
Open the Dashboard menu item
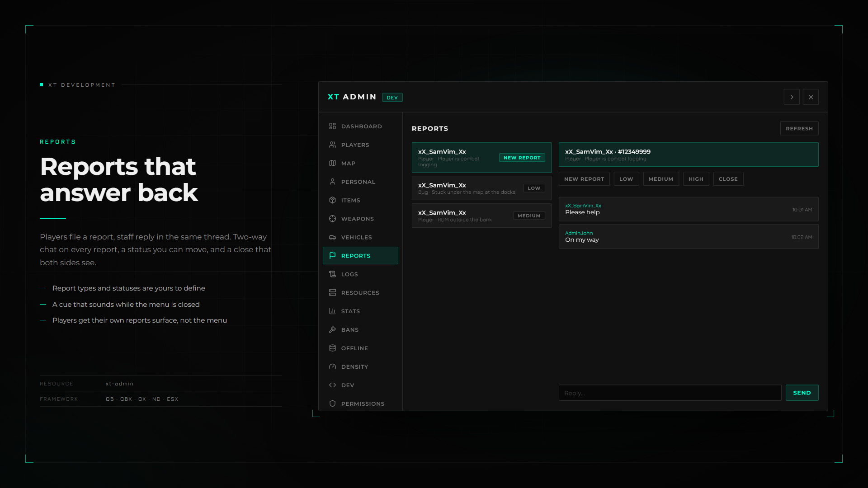pos(360,127)
